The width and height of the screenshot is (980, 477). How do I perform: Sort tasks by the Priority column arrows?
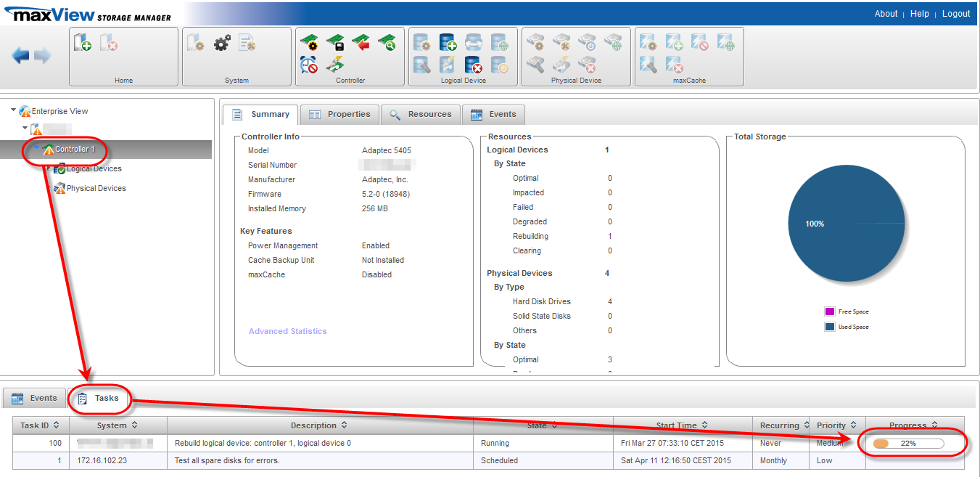(852, 425)
